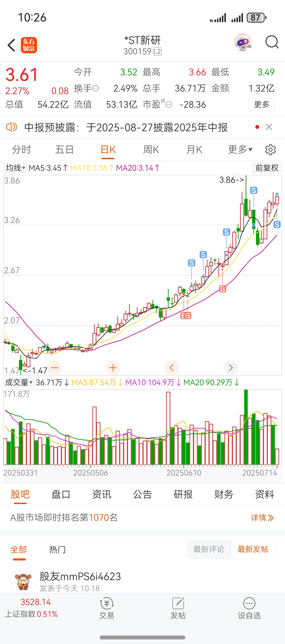Image resolution: width=285 pixels, height=644 pixels.
Task: Sort by 最新发帖
Action: click(253, 549)
